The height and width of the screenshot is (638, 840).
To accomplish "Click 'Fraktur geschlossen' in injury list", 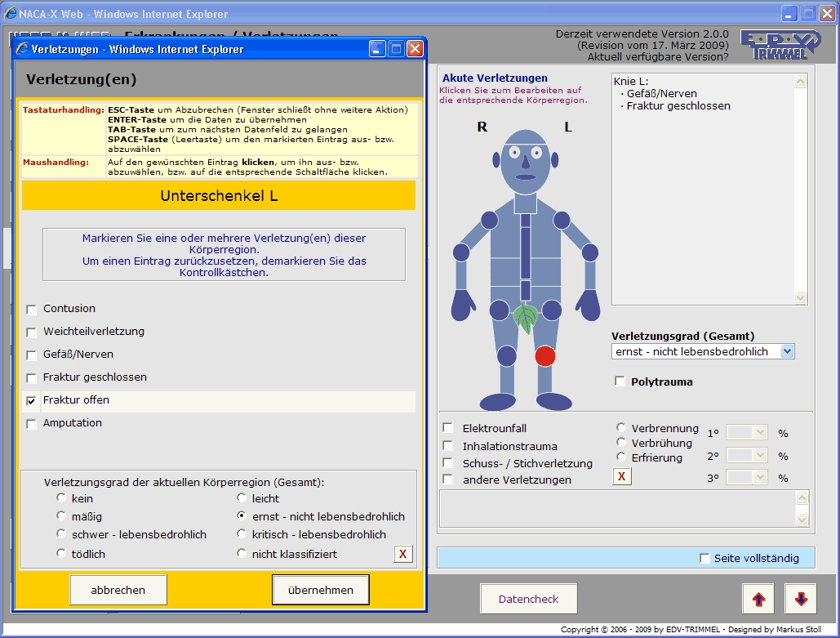I will point(678,105).
